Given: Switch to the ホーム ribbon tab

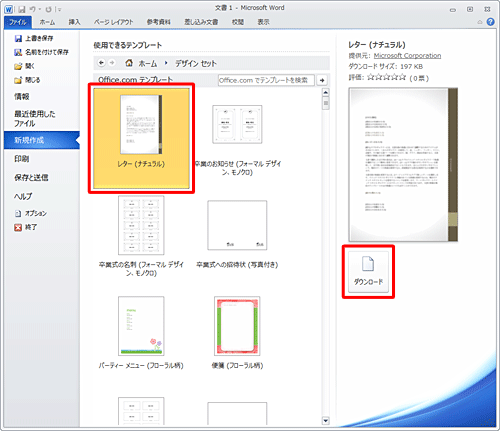Looking at the screenshot, I should coord(47,22).
